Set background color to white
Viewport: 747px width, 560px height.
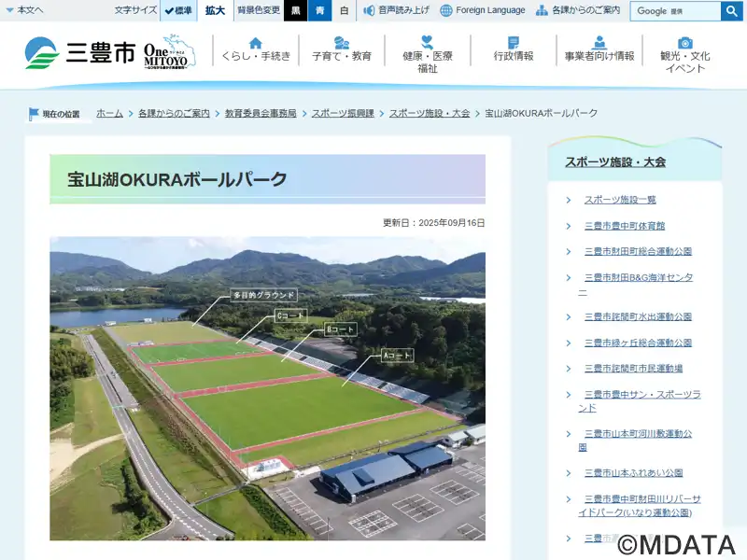pos(344,10)
